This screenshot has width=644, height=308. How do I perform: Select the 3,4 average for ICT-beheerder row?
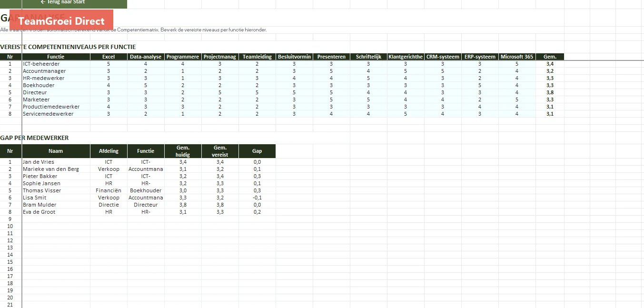click(x=550, y=64)
